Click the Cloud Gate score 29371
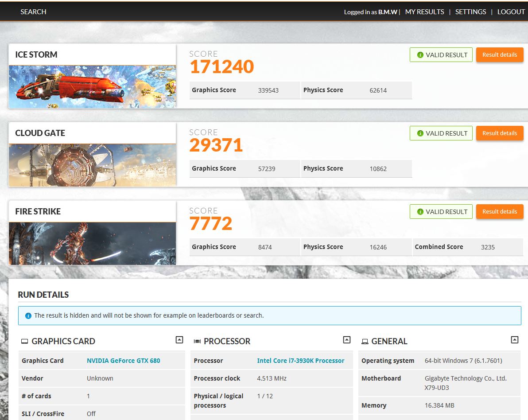The image size is (528, 420). point(216,145)
